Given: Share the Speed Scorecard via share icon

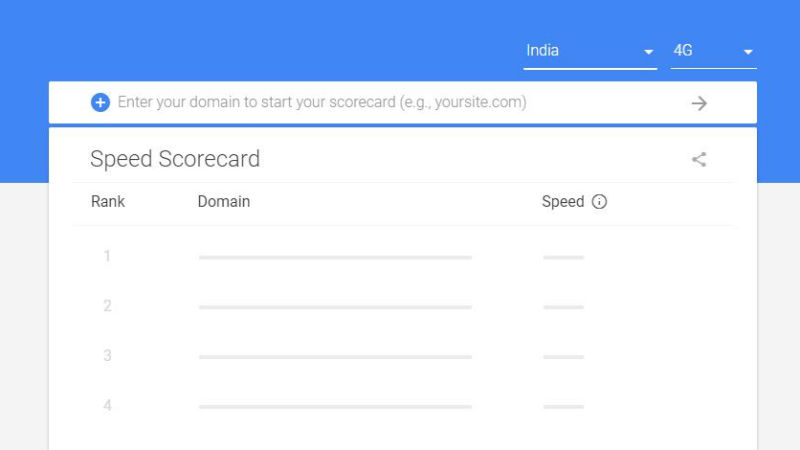Looking at the screenshot, I should [x=699, y=159].
